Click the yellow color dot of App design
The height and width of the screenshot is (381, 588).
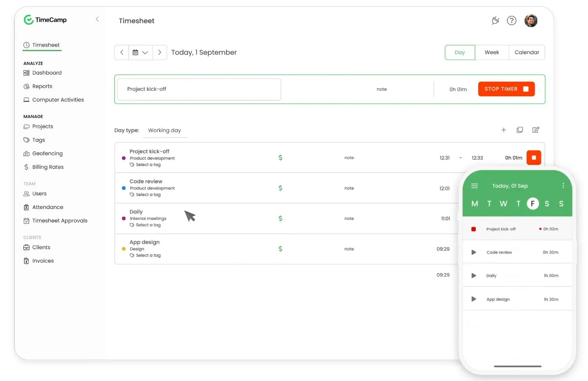pyautogui.click(x=124, y=249)
